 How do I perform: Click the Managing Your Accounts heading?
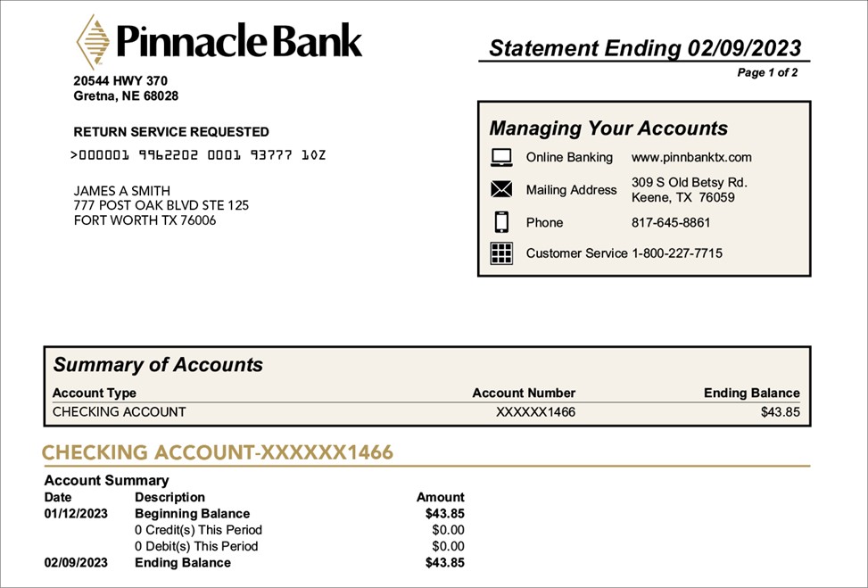(x=608, y=128)
